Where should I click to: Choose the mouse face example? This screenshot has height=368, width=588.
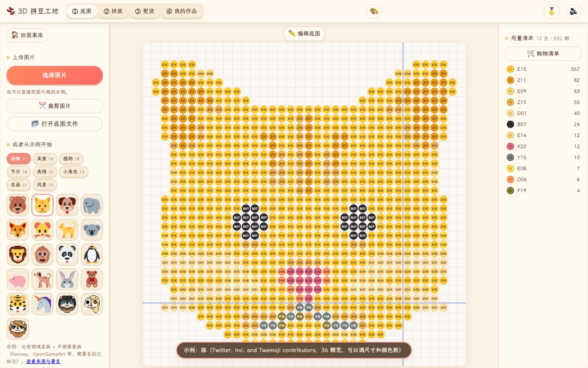(42, 230)
